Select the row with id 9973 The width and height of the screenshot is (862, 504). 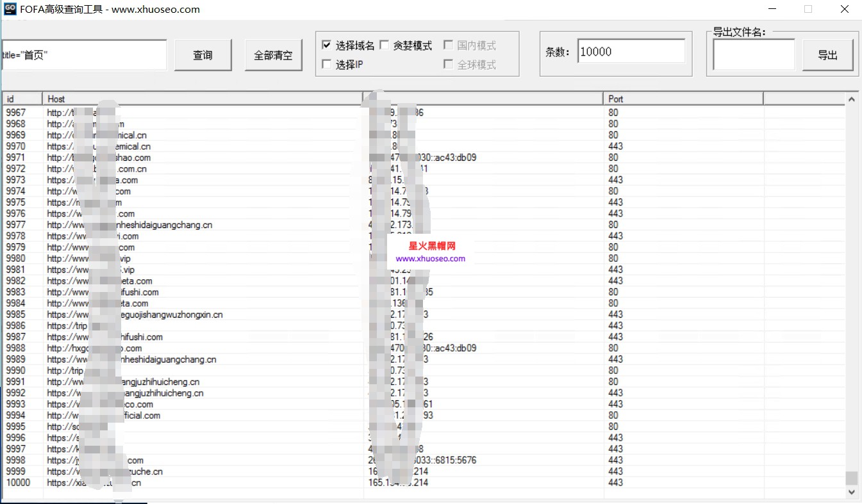(423, 180)
